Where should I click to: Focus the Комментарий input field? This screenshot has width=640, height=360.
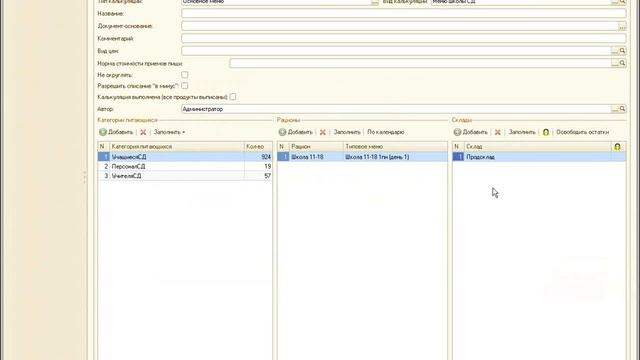[404, 38]
